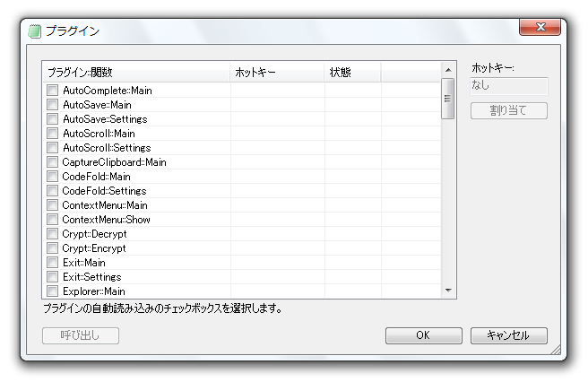Enable the AutoSave::Main plugin checkbox
The height and width of the screenshot is (382, 588).
tap(53, 104)
